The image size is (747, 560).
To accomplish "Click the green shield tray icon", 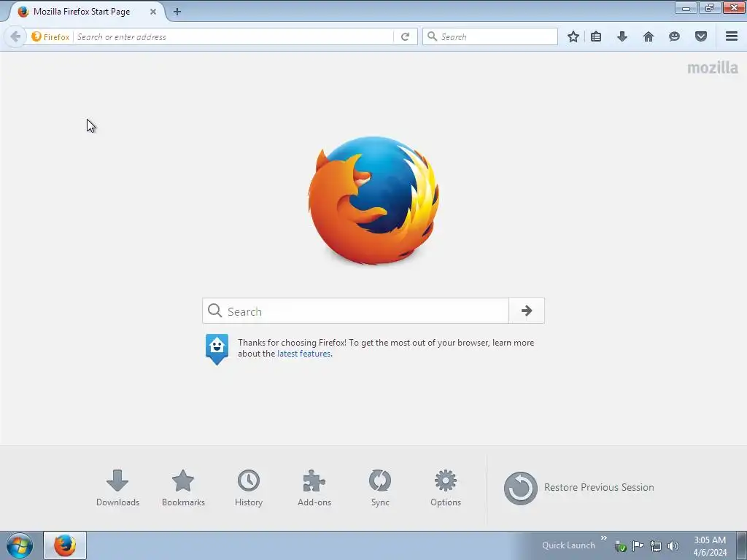I will 620,546.
